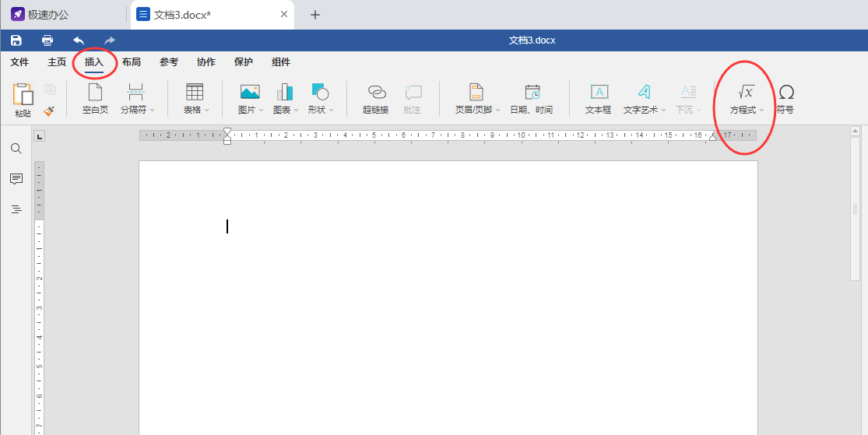Click the 图片 picture icon
This screenshot has height=435, width=868.
(x=250, y=92)
